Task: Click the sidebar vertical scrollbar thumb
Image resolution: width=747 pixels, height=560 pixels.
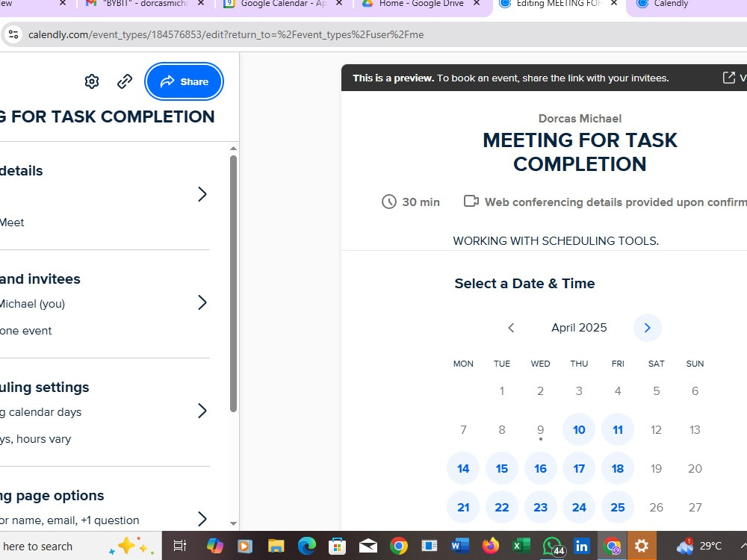Action: pos(233,283)
